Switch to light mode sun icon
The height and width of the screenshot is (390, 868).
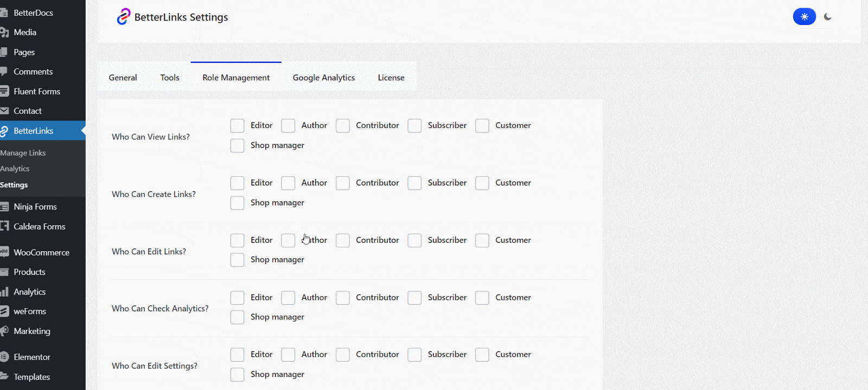(x=804, y=17)
